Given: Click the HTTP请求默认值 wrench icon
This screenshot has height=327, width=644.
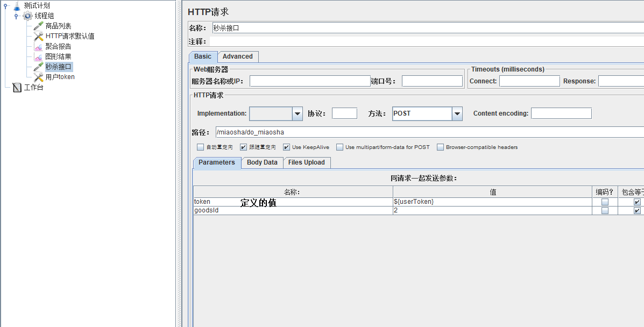Looking at the screenshot, I should pos(38,37).
